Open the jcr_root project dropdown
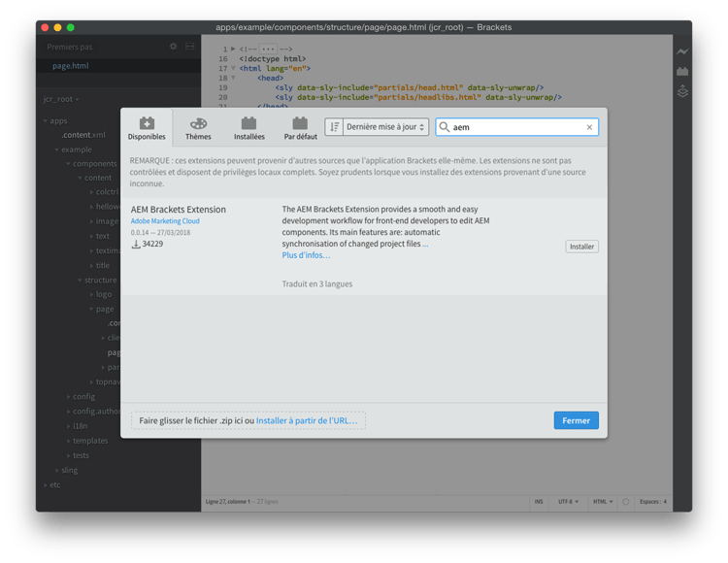 pyautogui.click(x=61, y=99)
